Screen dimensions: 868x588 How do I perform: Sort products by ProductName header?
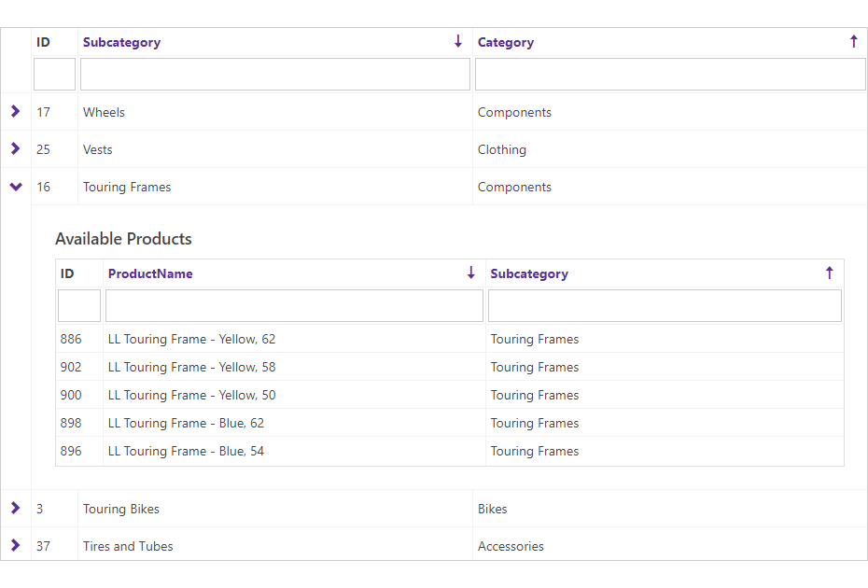[x=150, y=274]
